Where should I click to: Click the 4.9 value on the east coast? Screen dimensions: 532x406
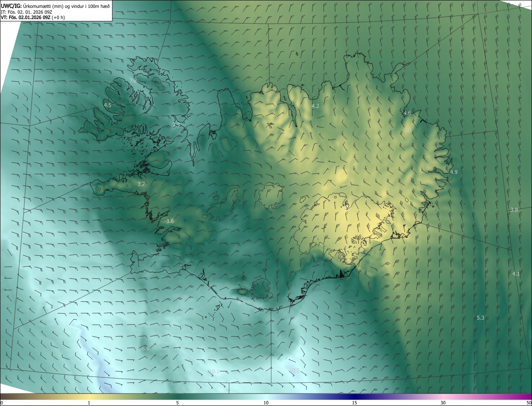(454, 172)
